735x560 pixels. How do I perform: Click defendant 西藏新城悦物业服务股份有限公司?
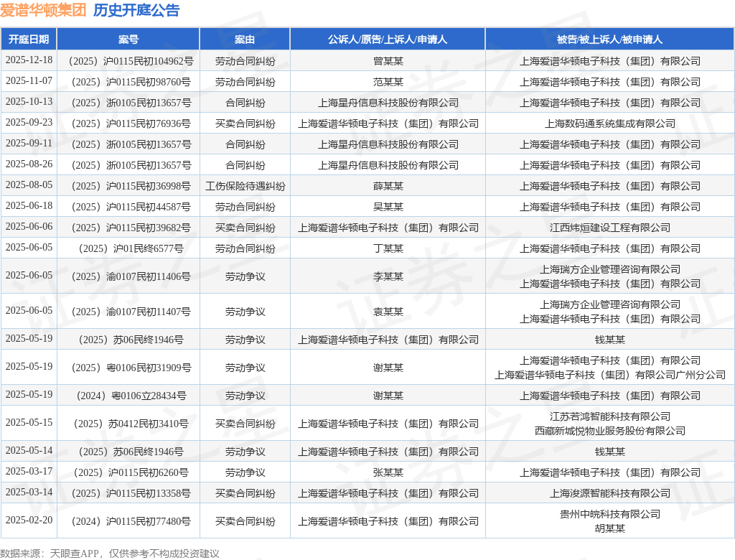610,431
